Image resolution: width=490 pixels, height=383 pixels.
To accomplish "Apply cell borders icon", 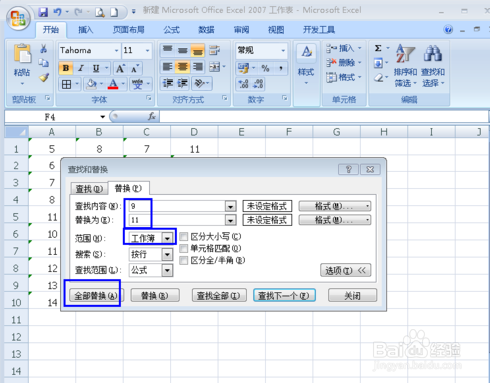I will click(66, 84).
